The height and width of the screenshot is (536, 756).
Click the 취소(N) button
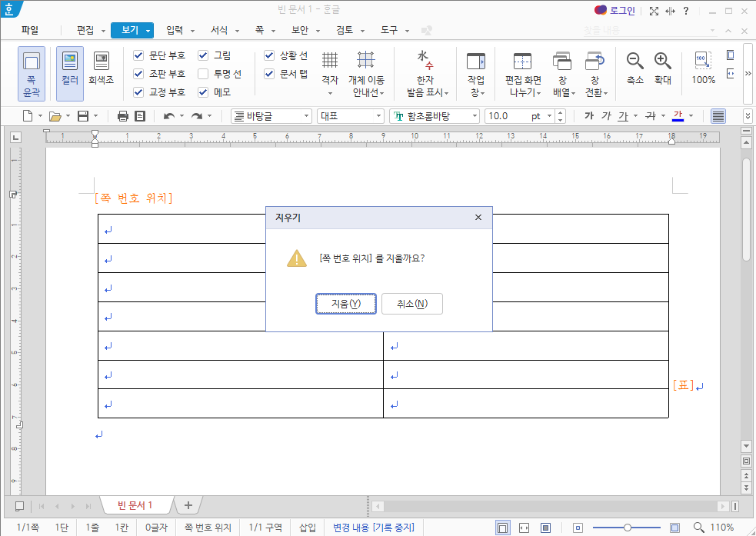(x=411, y=304)
